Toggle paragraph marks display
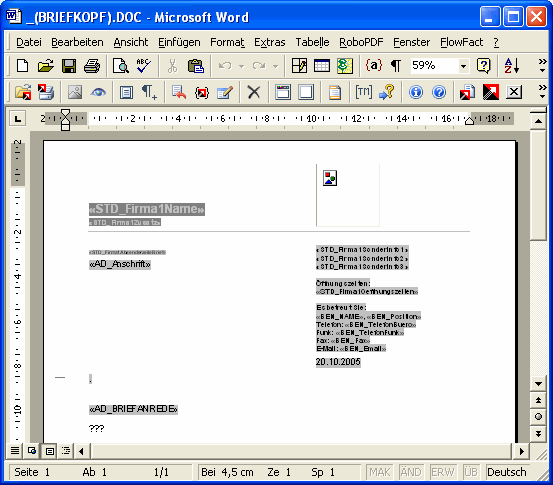Screen dimensions: 553x485 [x=396, y=66]
